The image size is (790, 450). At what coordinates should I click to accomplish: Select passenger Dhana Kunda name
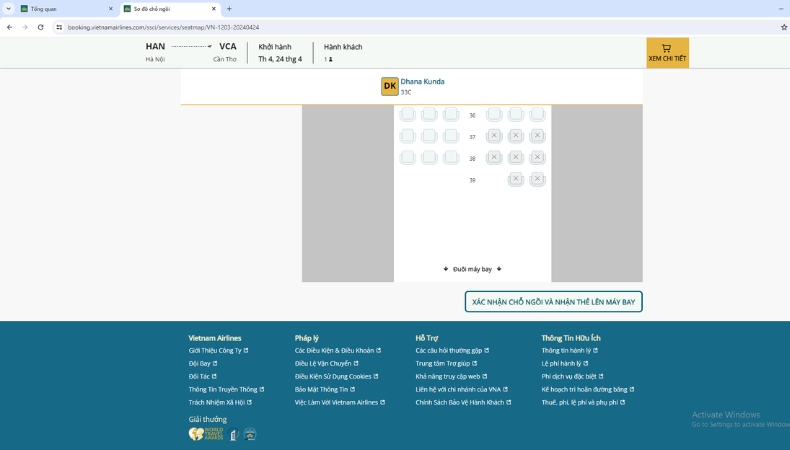422,82
